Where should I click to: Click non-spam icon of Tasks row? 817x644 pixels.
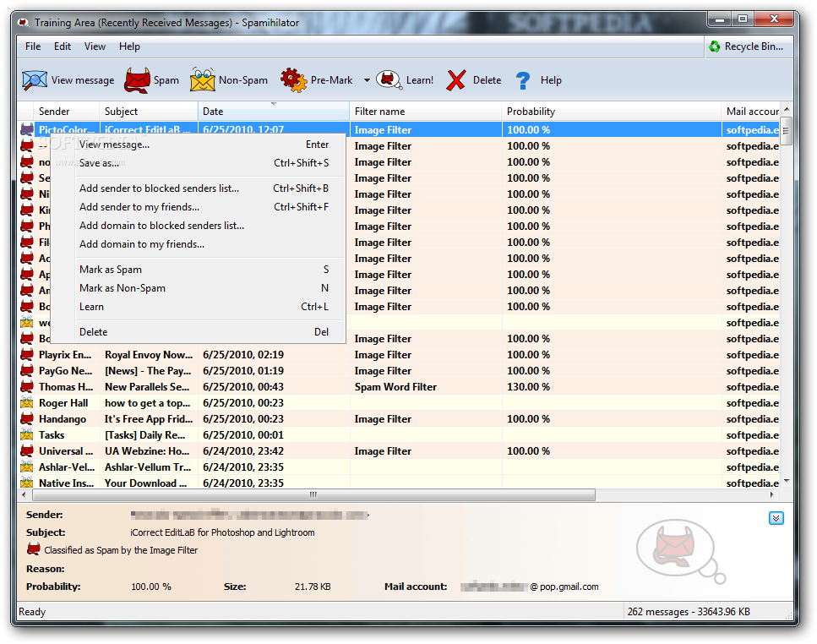tap(26, 435)
